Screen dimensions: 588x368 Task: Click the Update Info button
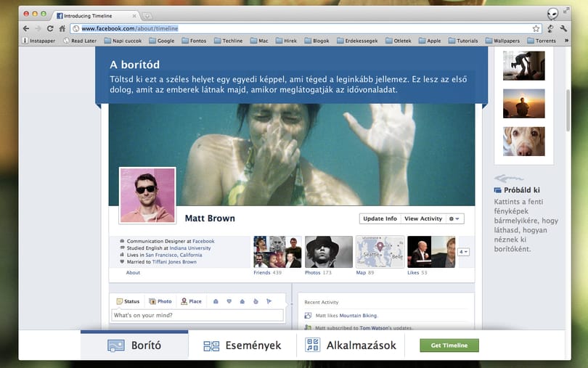[x=380, y=218]
